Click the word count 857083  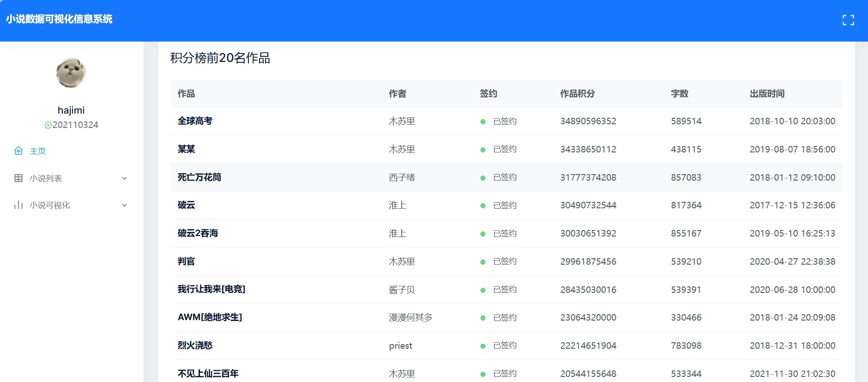coord(686,177)
